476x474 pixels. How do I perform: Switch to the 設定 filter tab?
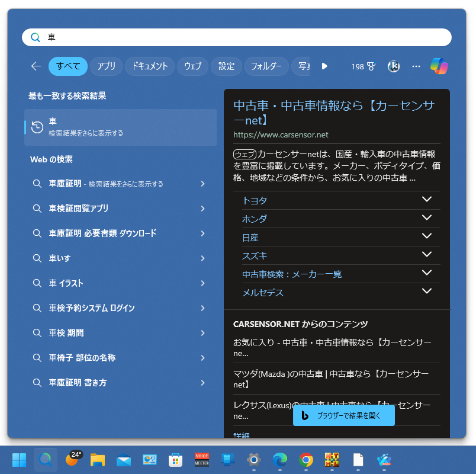point(227,66)
